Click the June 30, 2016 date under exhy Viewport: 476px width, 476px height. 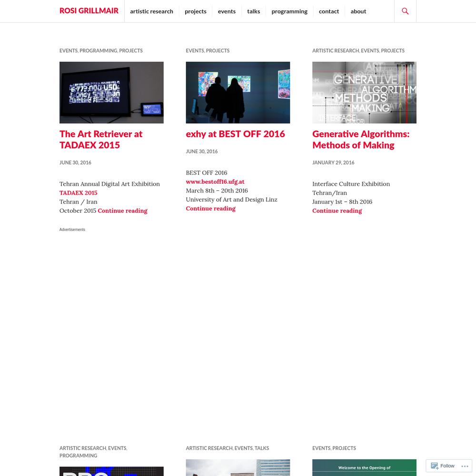click(x=201, y=151)
